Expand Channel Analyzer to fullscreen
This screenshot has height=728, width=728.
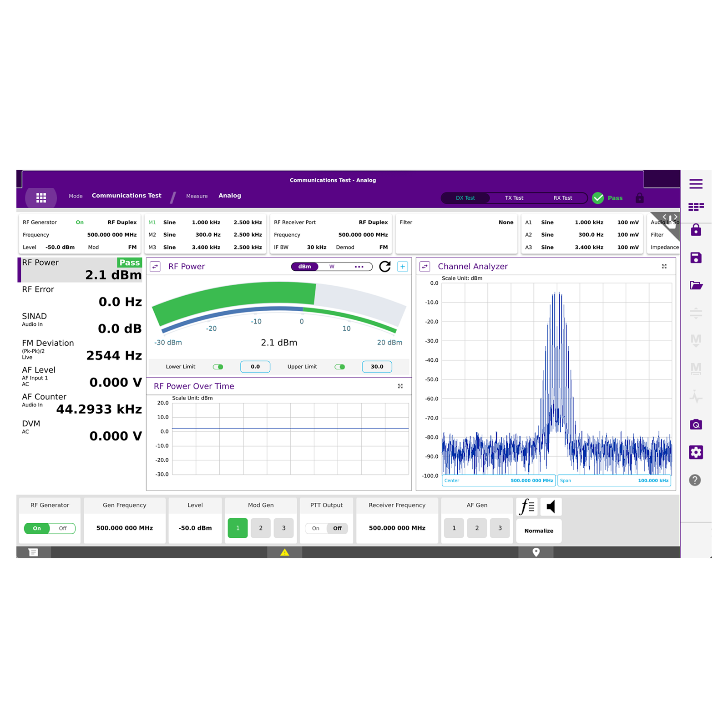(664, 266)
